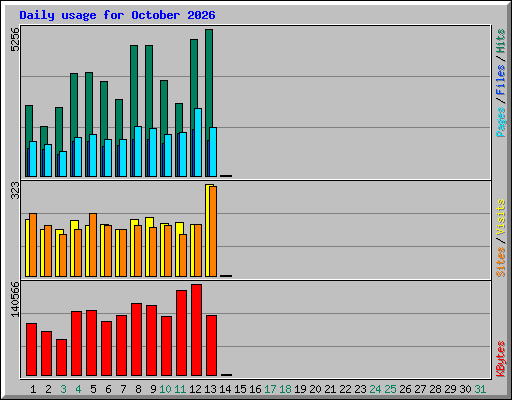Click the Hits legend label
The image size is (512, 400).
501,41
